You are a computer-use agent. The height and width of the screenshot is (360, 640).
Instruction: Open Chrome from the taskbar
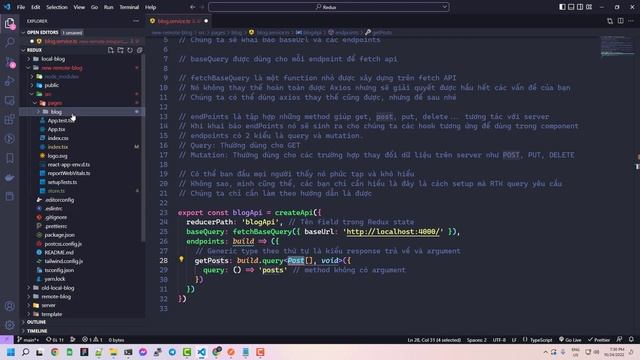tap(55, 352)
